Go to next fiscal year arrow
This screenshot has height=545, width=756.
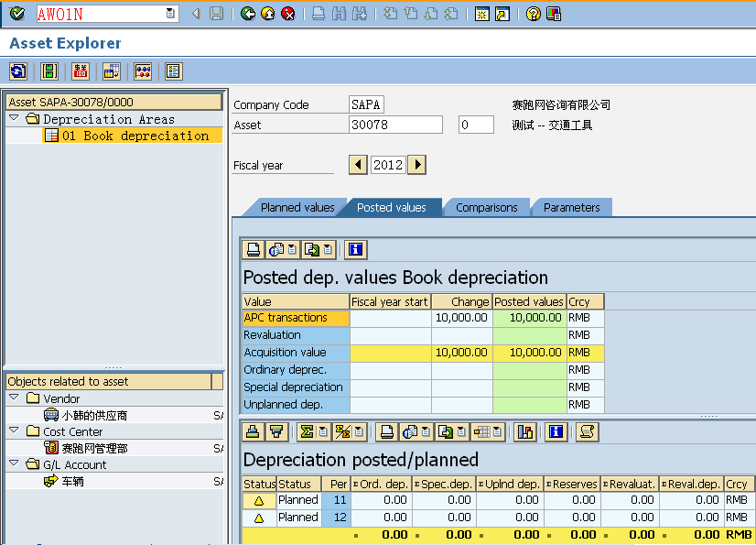pos(417,165)
